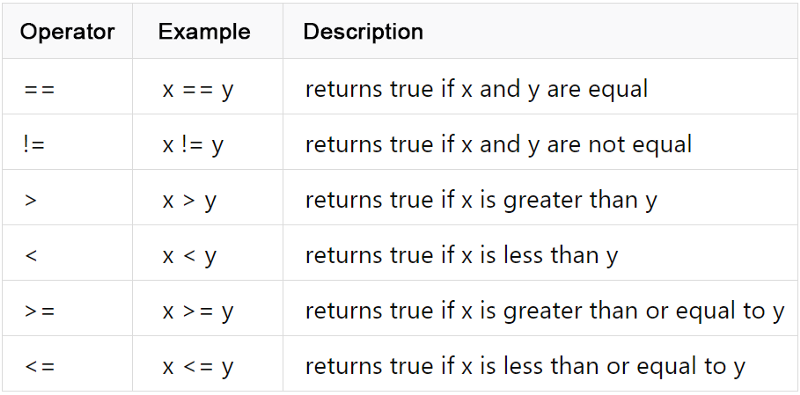Click description 'x is greater than y'
800x395 pixels.
click(x=559, y=201)
